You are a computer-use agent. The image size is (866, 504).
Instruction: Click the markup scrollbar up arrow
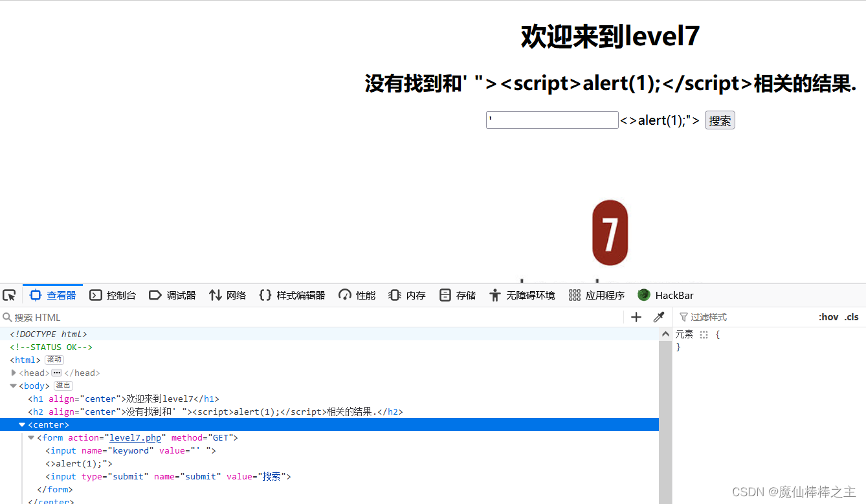(x=665, y=334)
